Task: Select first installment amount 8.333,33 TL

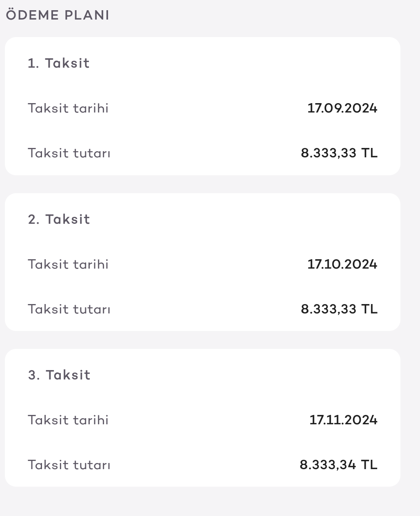Action: point(339,153)
